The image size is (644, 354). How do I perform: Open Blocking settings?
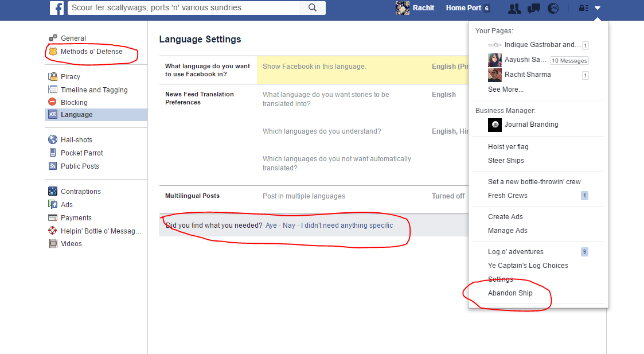74,102
